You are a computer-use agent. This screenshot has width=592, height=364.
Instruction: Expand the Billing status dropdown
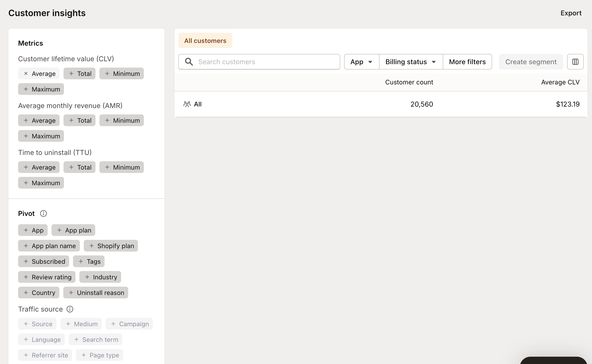(411, 62)
